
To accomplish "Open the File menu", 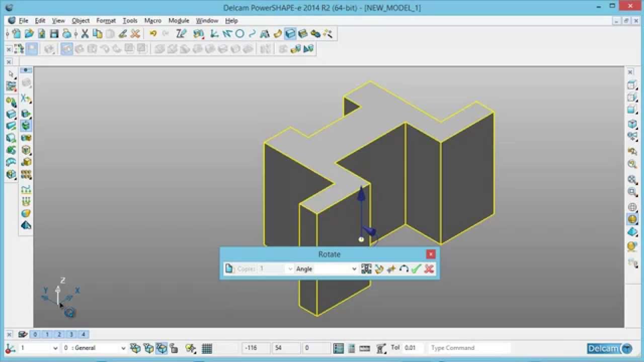I will (x=23, y=21).
